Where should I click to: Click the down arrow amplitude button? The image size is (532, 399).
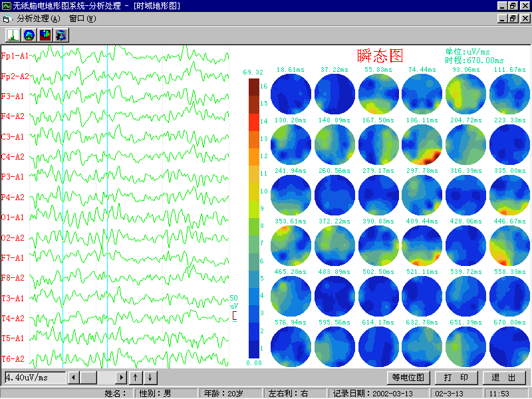point(151,378)
